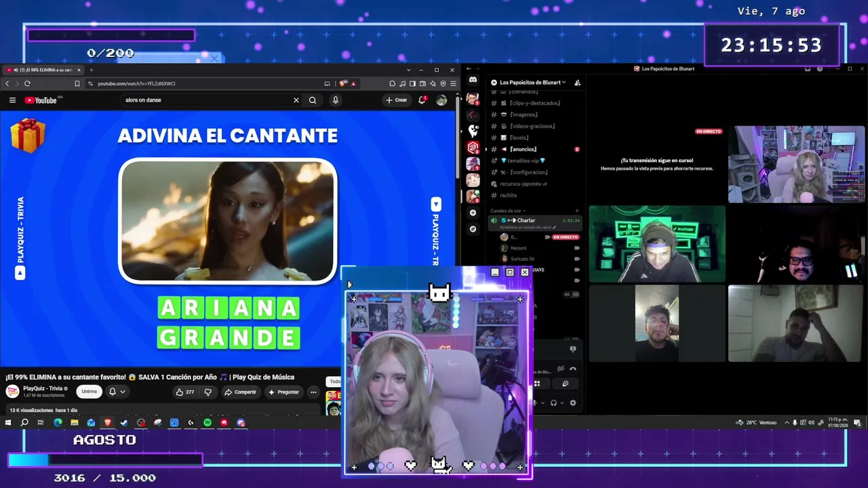
Task: Open Discord user settings gear
Action: tap(573, 403)
